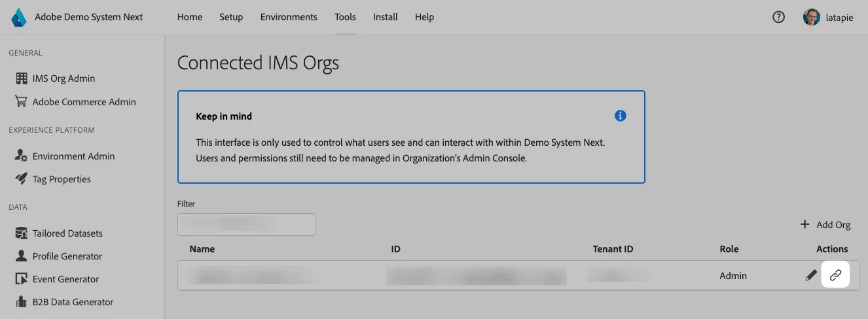Click the Profile Generator person icon

tap(21, 256)
